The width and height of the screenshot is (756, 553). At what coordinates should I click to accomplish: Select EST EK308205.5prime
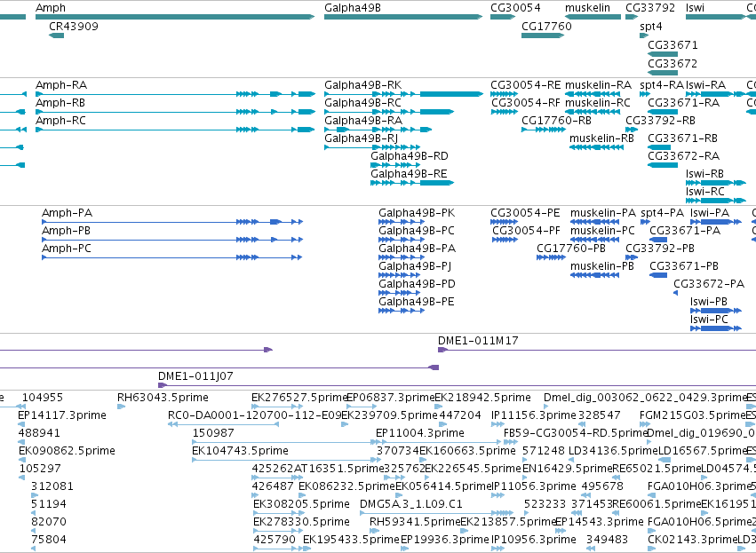[x=278, y=513]
